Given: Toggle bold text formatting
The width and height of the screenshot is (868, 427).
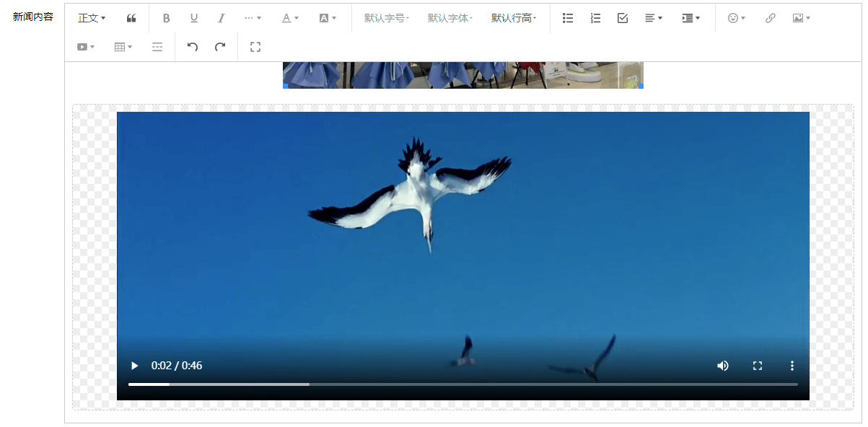Looking at the screenshot, I should pos(166,18).
